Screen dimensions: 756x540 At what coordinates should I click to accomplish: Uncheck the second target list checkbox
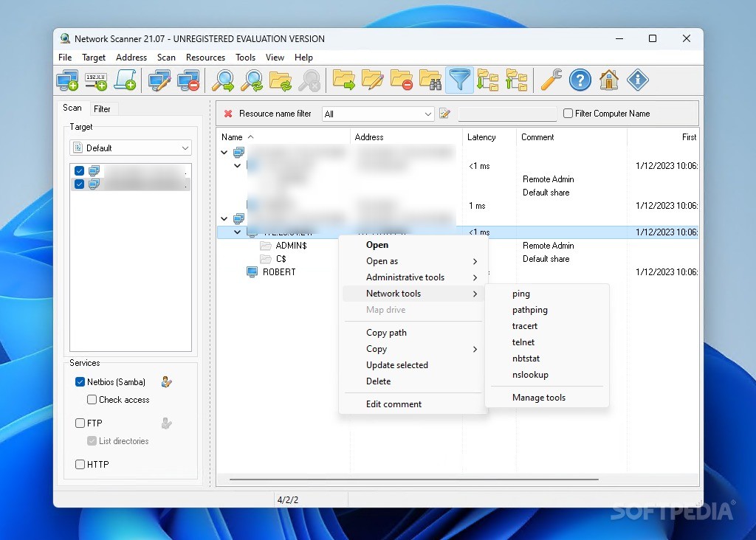[x=80, y=184]
